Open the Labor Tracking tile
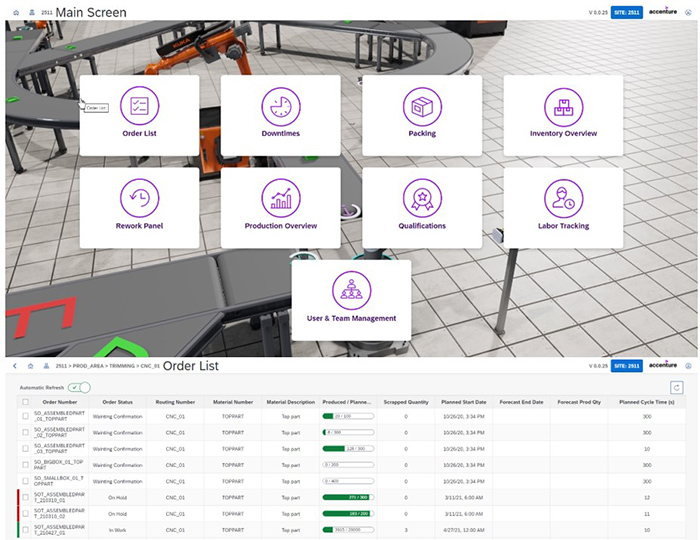 coord(563,207)
